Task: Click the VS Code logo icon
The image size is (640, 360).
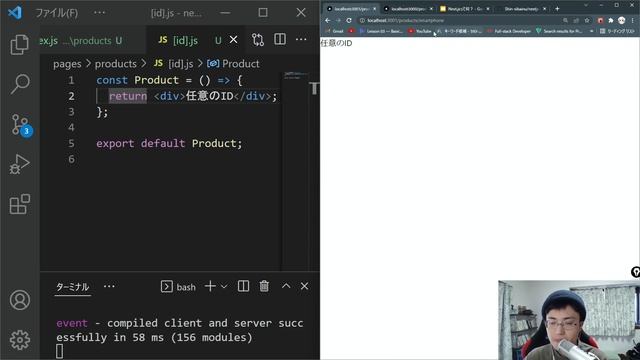Action: coord(15,13)
